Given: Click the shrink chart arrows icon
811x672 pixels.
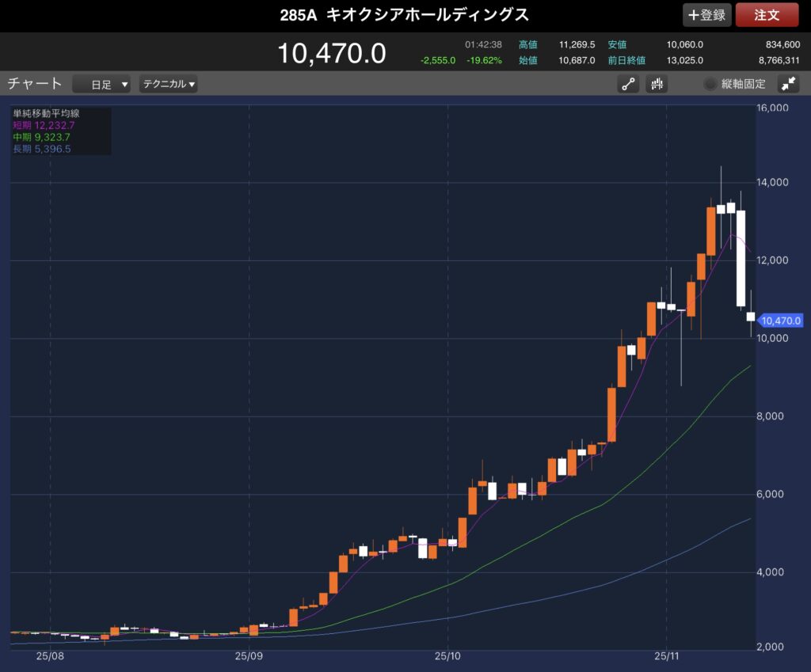Looking at the screenshot, I should click(x=788, y=85).
